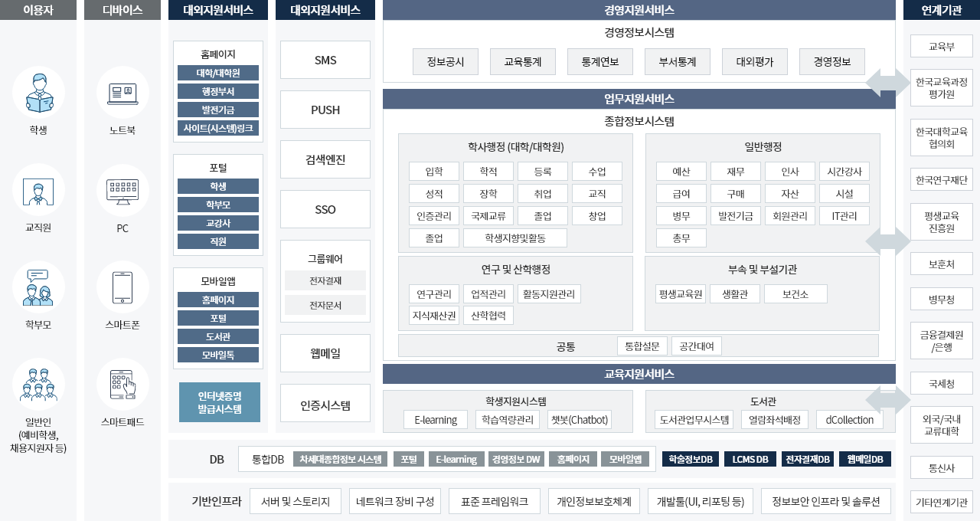Select the laptop (노트북) device icon
Viewport: 980px width, 521px height.
click(122, 92)
